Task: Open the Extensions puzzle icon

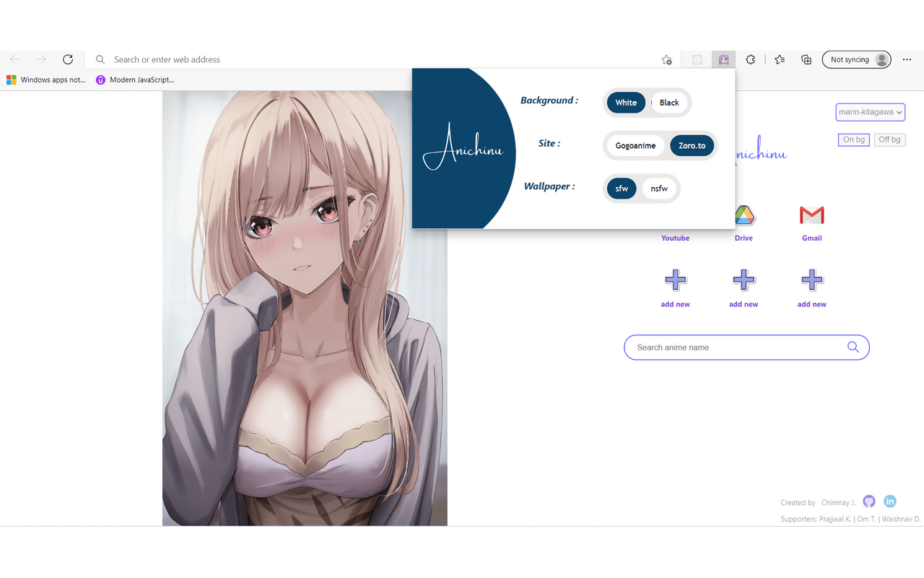Action: click(x=751, y=60)
